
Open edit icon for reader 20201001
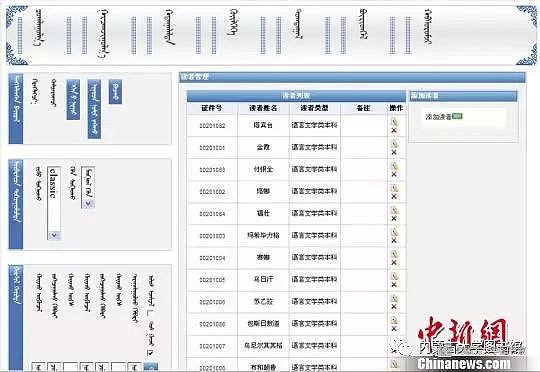click(x=394, y=144)
